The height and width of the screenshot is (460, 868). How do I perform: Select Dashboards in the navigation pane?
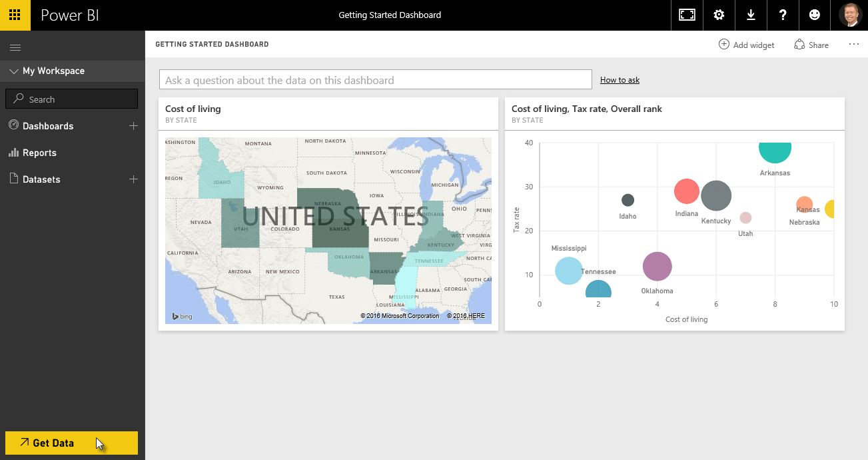(x=48, y=126)
